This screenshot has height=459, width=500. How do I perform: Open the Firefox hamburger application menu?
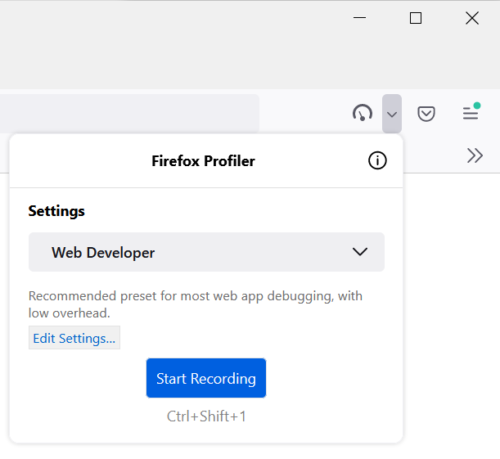pos(471,112)
